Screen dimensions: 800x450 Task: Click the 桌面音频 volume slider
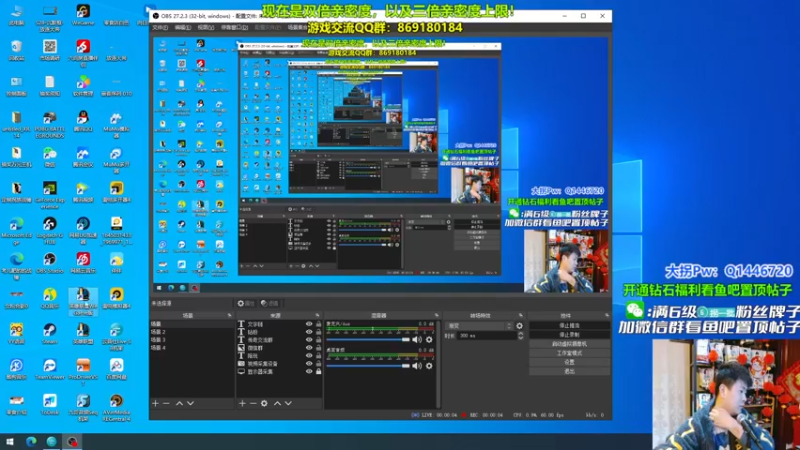[x=368, y=366]
